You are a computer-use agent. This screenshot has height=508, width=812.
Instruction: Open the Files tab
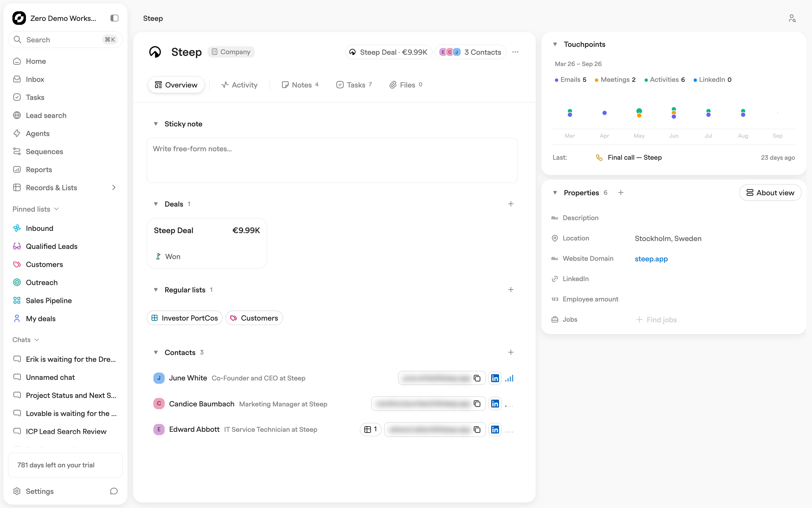tap(406, 85)
